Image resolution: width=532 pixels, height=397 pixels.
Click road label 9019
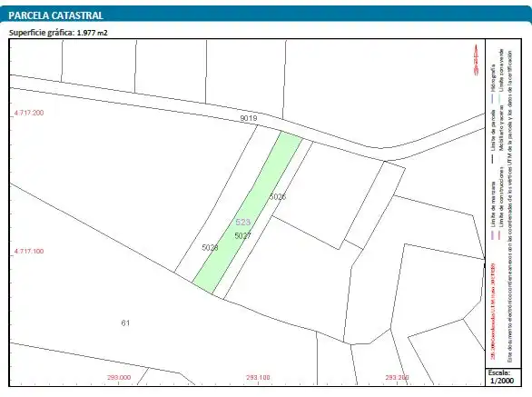pyautogui.click(x=249, y=118)
